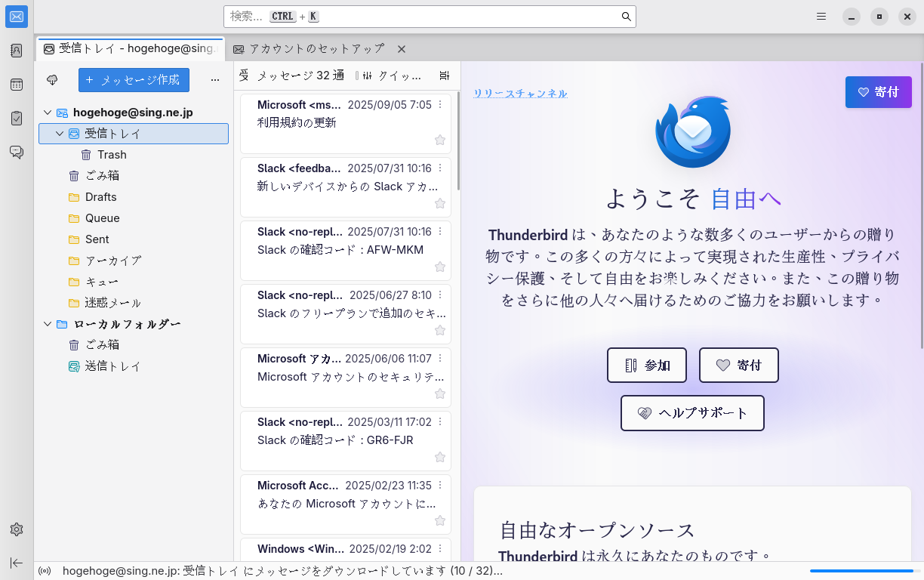This screenshot has width=924, height=580.
Task: Select the Queue folder
Action: point(134,218)
